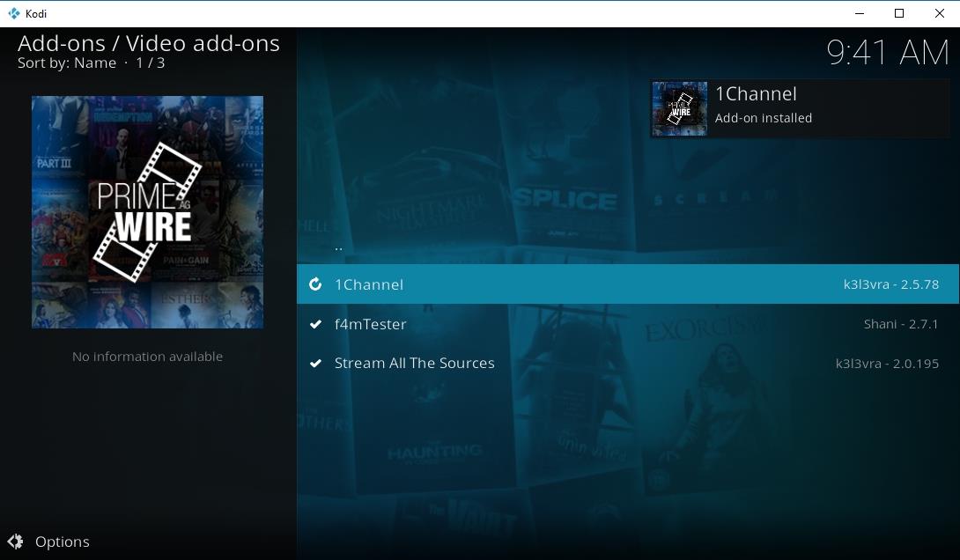Click the 9:41 AM clock
This screenshot has height=560, width=960.
click(x=887, y=53)
